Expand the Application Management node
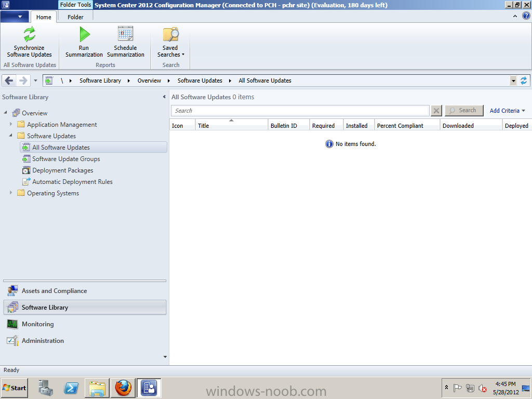The height and width of the screenshot is (399, 532). coord(11,124)
